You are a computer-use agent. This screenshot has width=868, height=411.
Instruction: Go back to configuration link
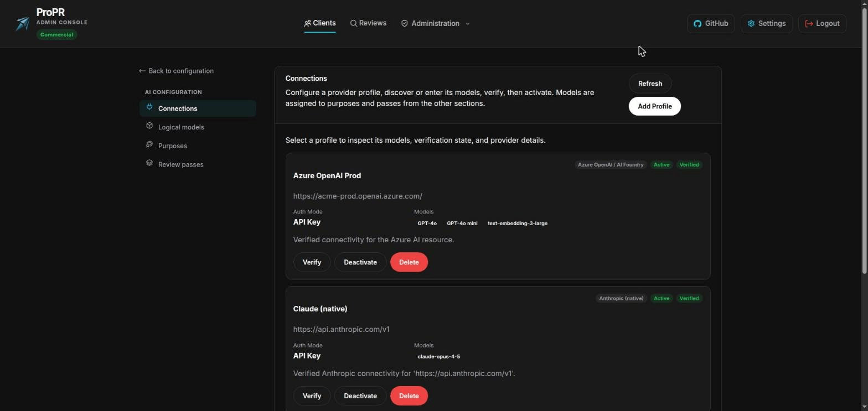click(177, 71)
